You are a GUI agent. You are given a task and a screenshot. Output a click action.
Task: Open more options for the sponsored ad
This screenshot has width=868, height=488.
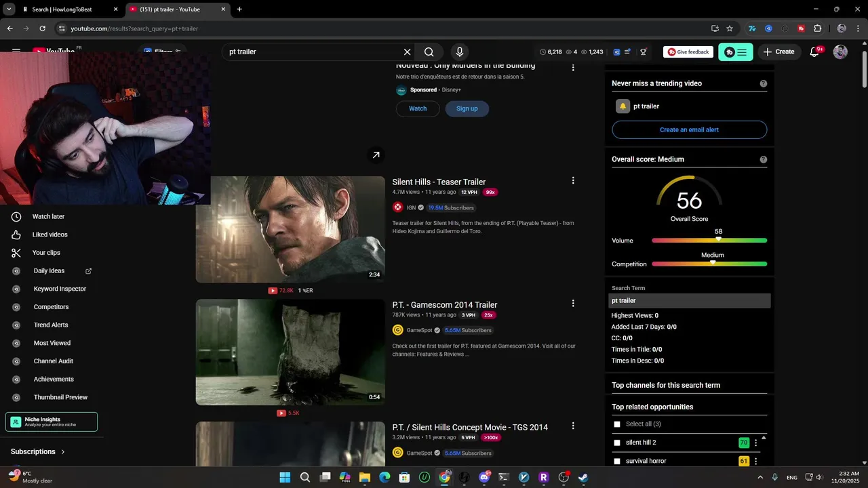pyautogui.click(x=573, y=68)
